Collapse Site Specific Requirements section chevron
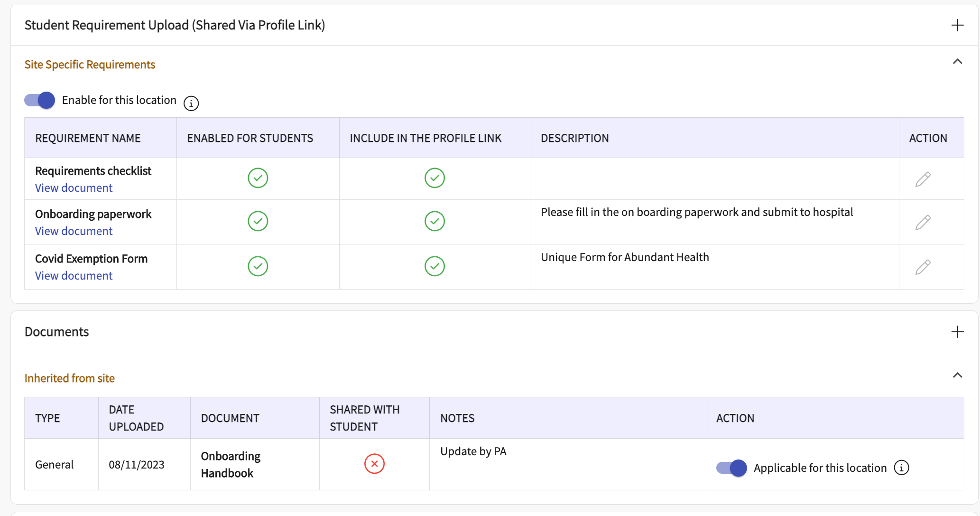The image size is (980, 516). click(957, 62)
